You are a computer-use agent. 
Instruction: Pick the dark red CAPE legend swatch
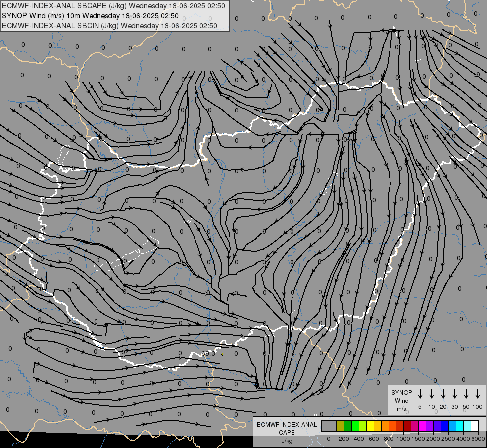pyautogui.click(x=408, y=426)
